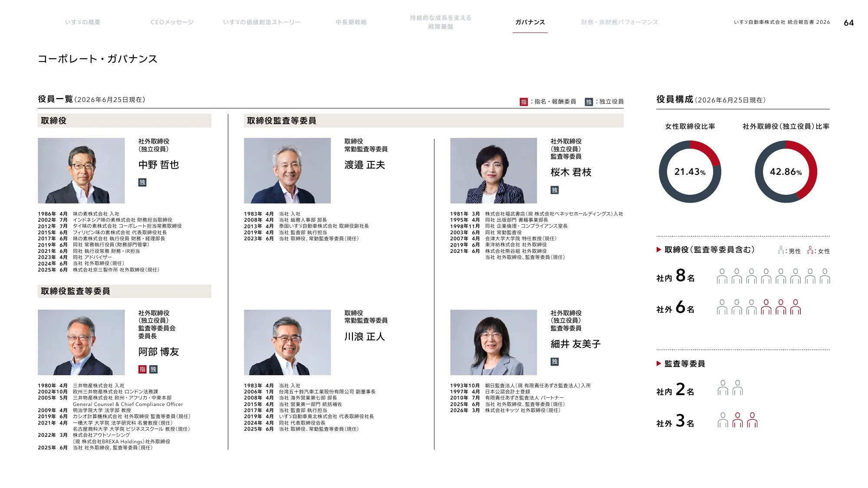Open 財務・非財務パフォーマンス tab
The image size is (868, 488).
619,22
